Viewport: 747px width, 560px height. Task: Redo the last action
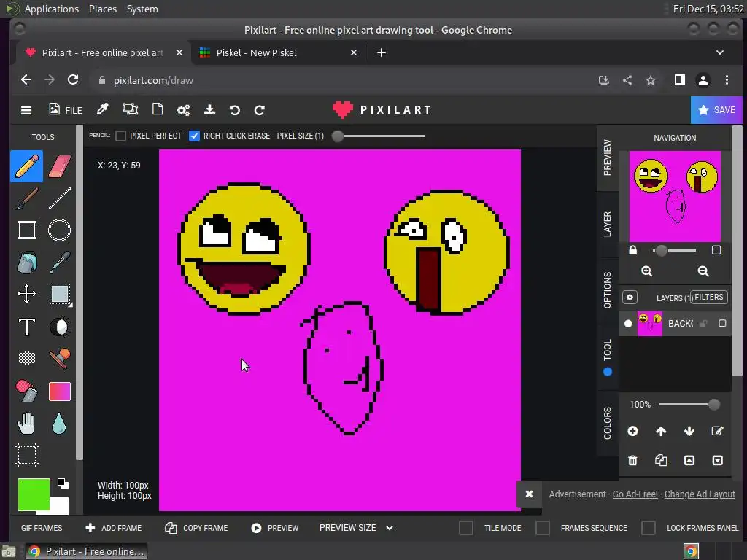pos(260,111)
